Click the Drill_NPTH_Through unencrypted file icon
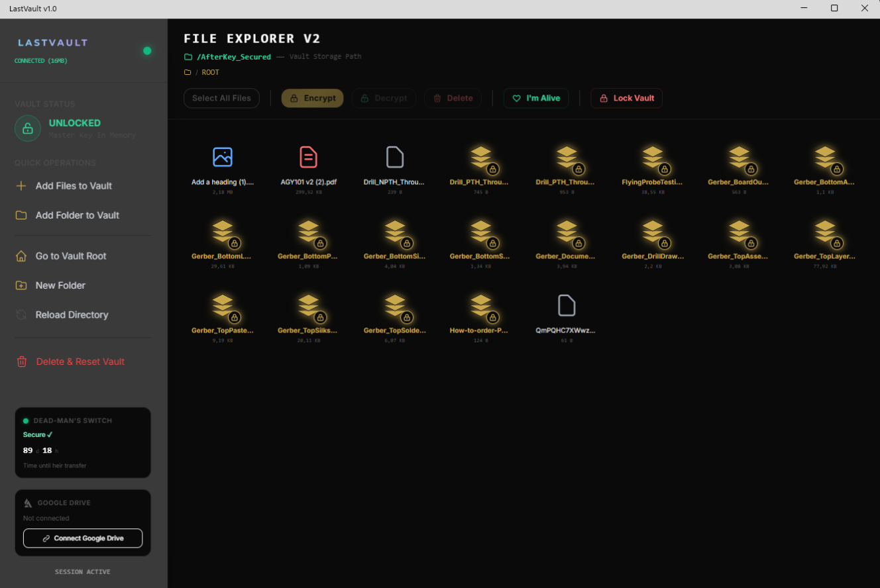This screenshot has height=588, width=880. pos(394,158)
